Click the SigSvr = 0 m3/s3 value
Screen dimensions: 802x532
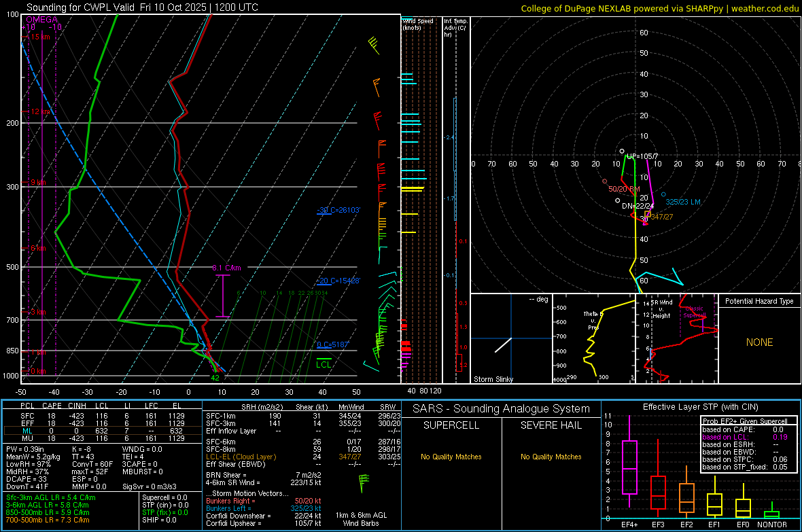coord(150,486)
